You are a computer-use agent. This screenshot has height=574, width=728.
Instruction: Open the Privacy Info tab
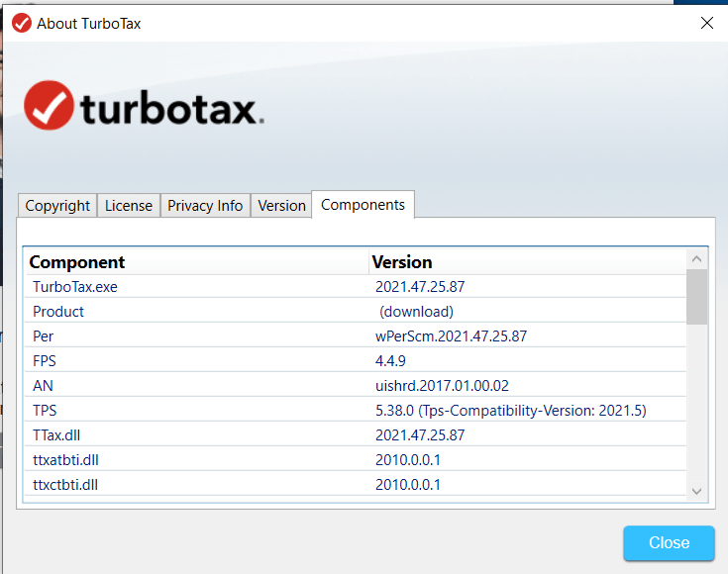pyautogui.click(x=205, y=205)
